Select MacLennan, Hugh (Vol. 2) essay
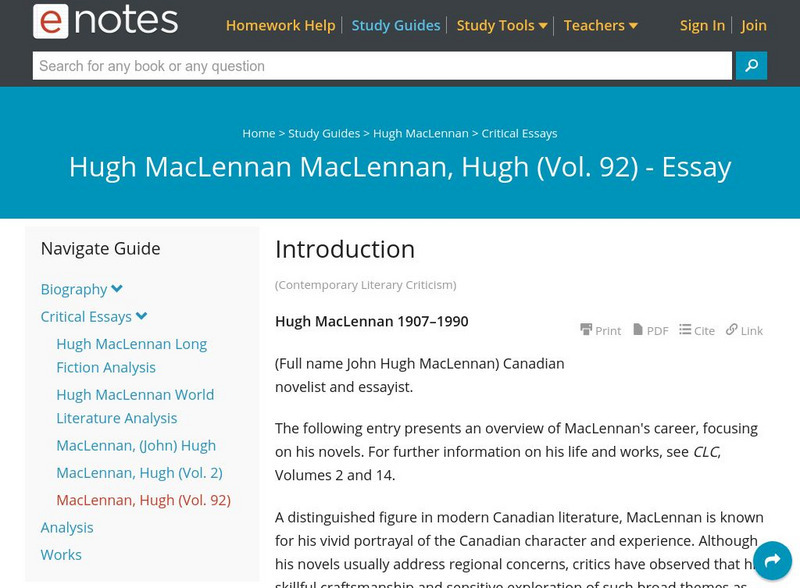This screenshot has height=588, width=800. tap(139, 472)
